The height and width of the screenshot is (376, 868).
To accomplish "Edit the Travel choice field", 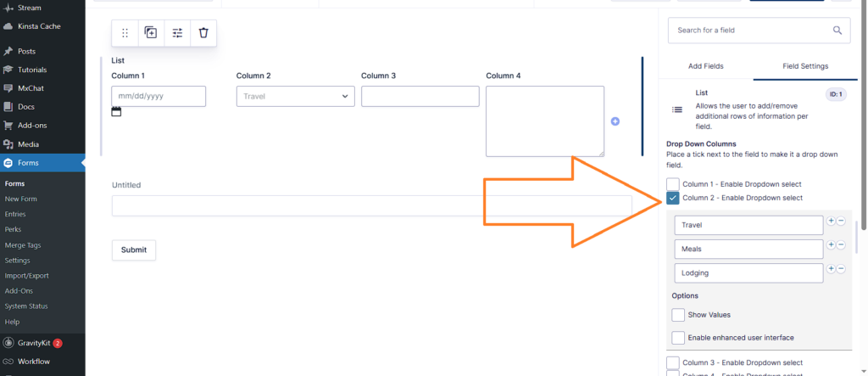I will (749, 225).
